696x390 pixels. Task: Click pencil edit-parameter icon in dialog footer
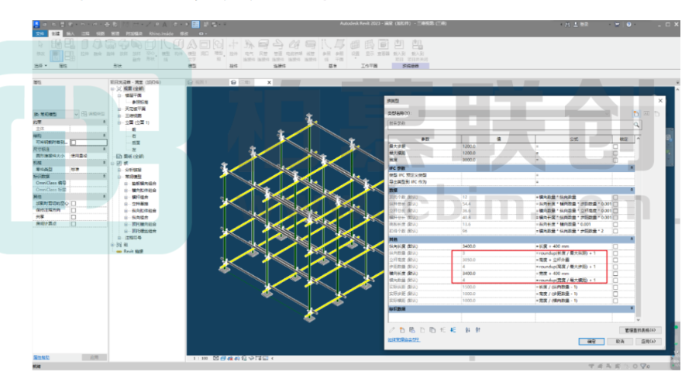click(392, 330)
